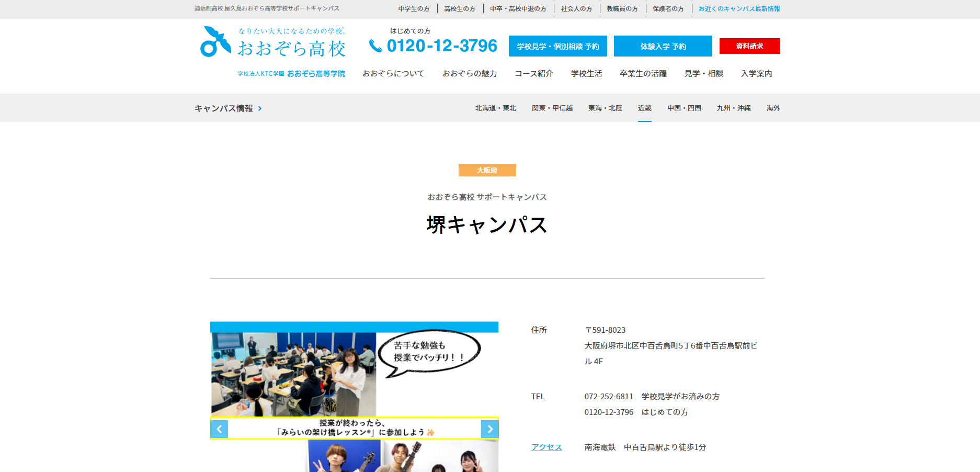Select 中国・四国 region tab
Screen dimensions: 980x472
pos(684,108)
